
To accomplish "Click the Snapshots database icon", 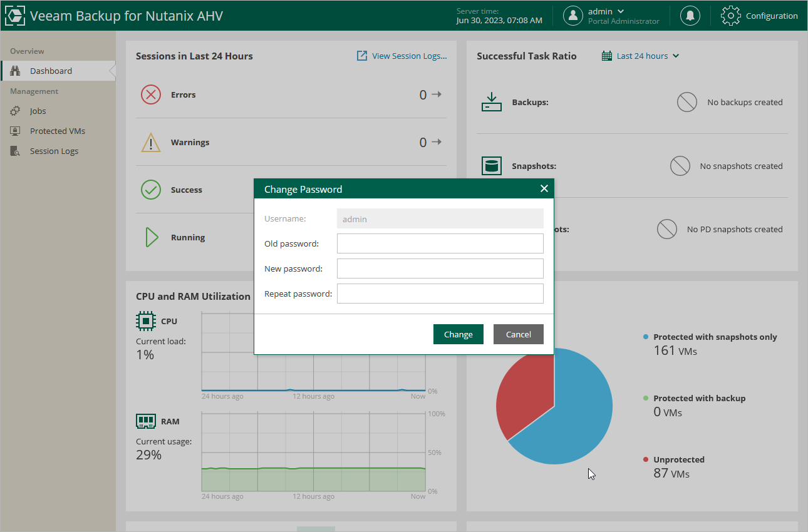I will click(492, 166).
